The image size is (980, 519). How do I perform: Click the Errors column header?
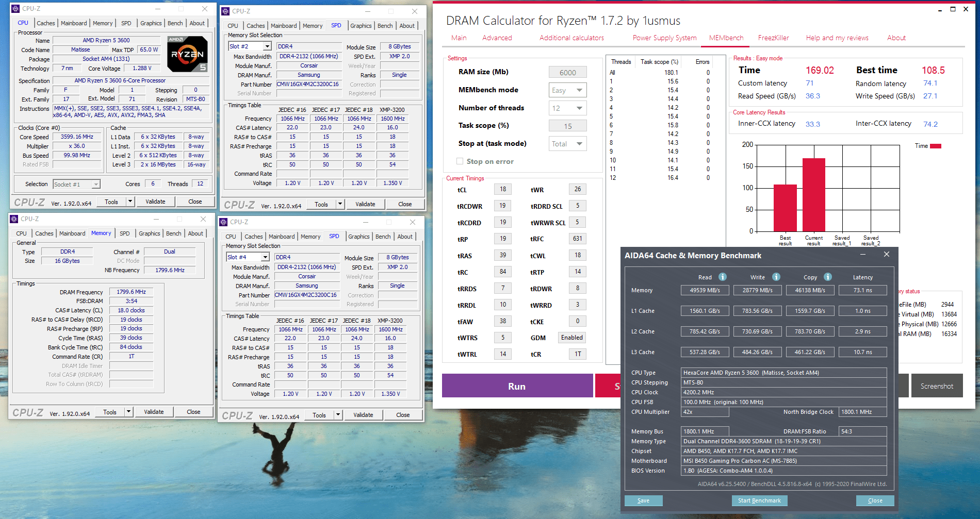pyautogui.click(x=703, y=62)
